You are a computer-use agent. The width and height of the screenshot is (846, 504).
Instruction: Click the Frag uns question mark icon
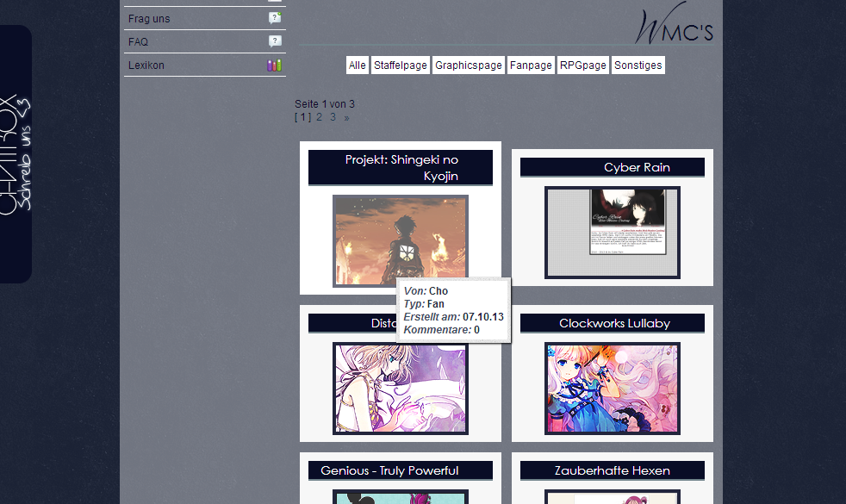(275, 18)
